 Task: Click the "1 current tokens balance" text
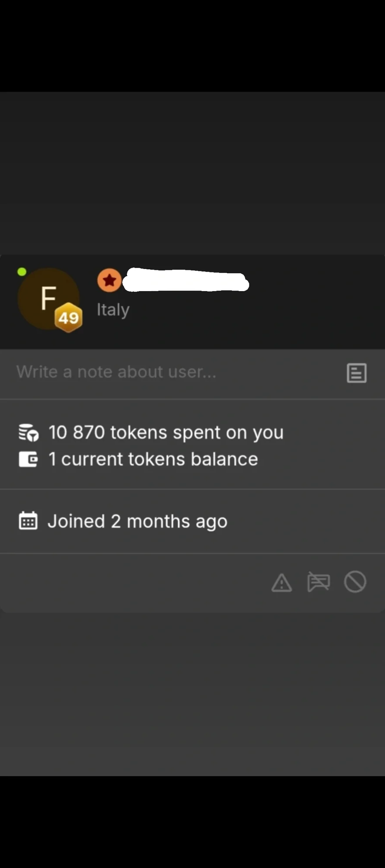[159, 459]
